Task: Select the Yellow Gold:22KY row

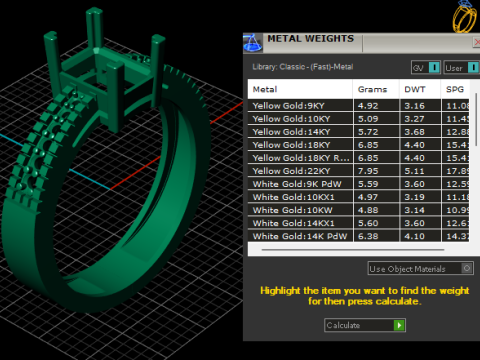Action: click(358, 171)
